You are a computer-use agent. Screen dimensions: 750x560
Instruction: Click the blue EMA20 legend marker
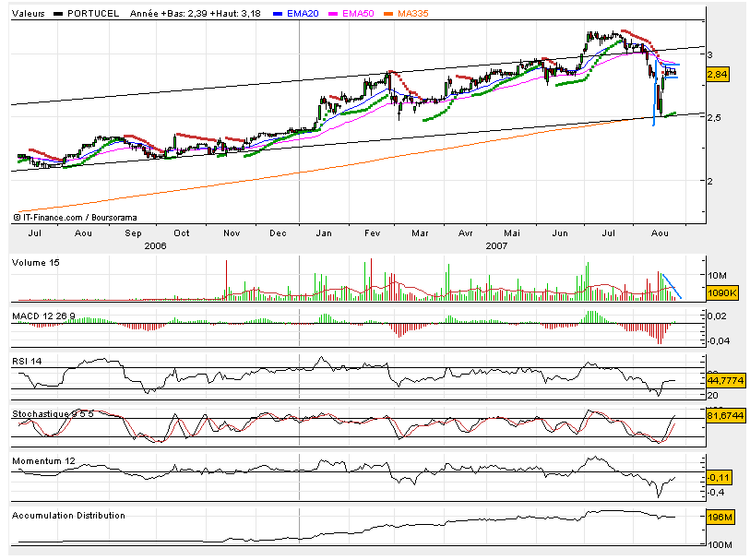(x=277, y=16)
